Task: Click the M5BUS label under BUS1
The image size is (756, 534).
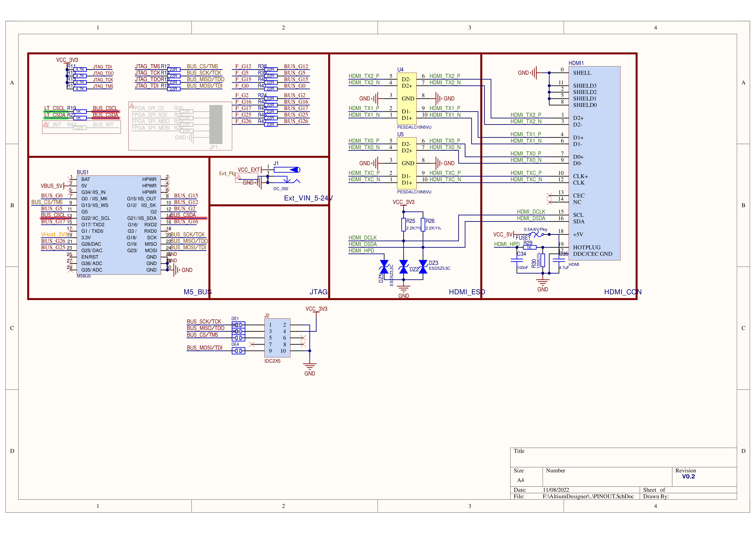Action: point(84,276)
